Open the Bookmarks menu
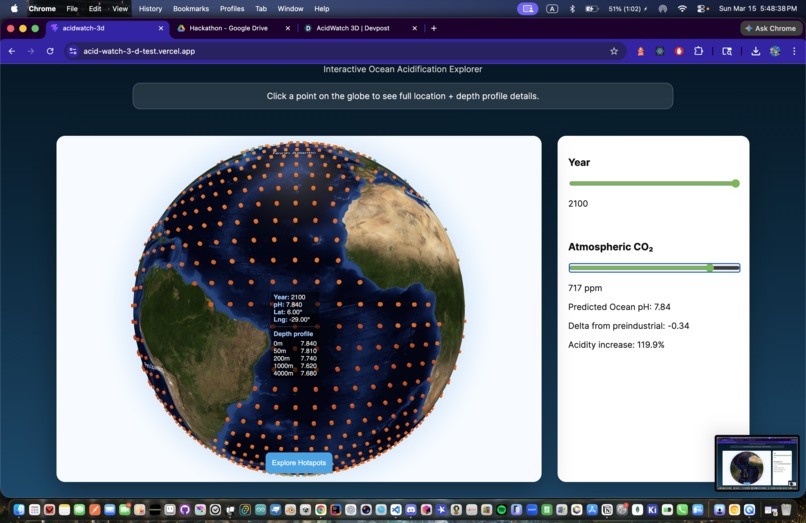The width and height of the screenshot is (806, 523). [191, 9]
